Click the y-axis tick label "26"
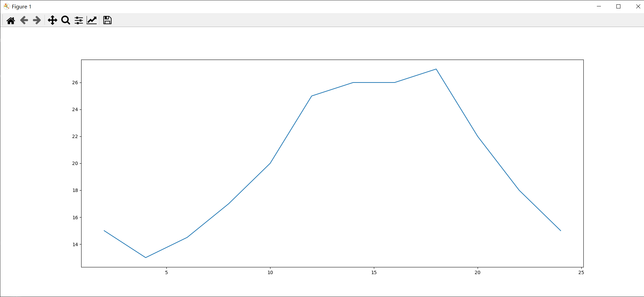644x297 pixels. 75,82
